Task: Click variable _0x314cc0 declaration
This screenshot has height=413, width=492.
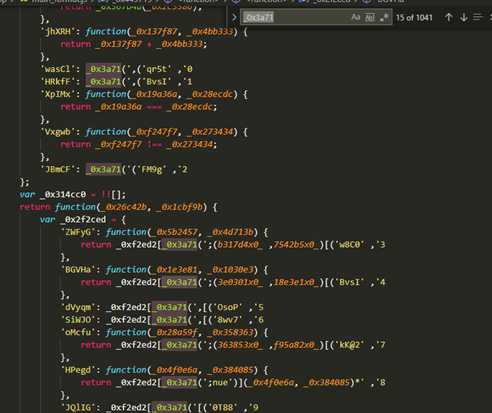Action: [65, 194]
